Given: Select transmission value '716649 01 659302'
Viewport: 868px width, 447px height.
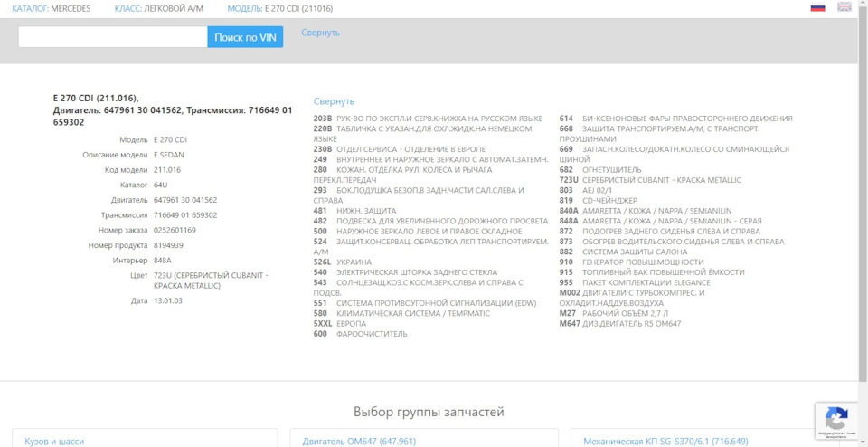Looking at the screenshot, I should click(x=184, y=215).
